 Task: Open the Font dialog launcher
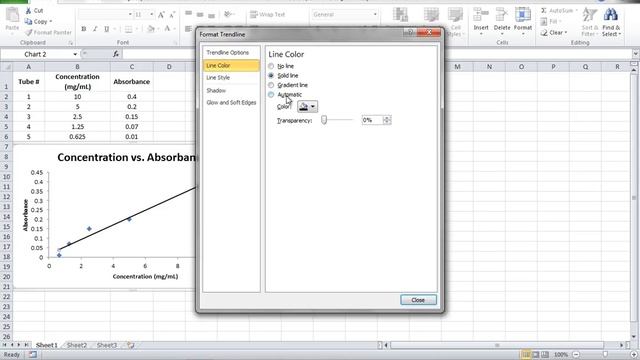176,42
